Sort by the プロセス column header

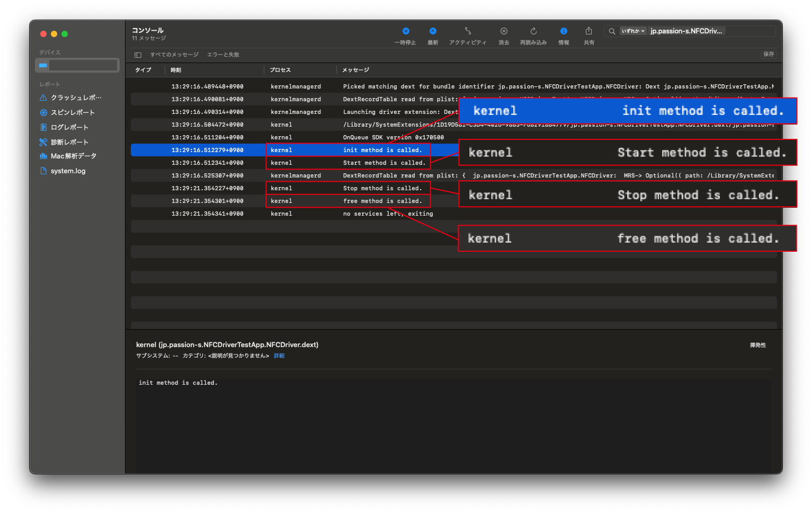pos(280,70)
